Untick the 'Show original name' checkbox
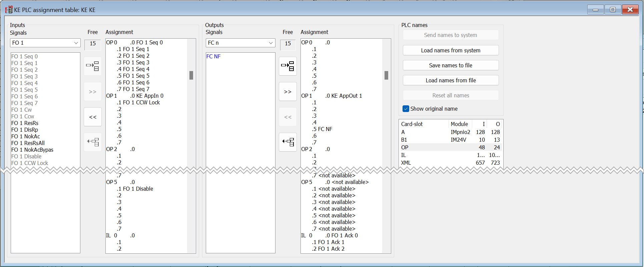 coord(406,109)
